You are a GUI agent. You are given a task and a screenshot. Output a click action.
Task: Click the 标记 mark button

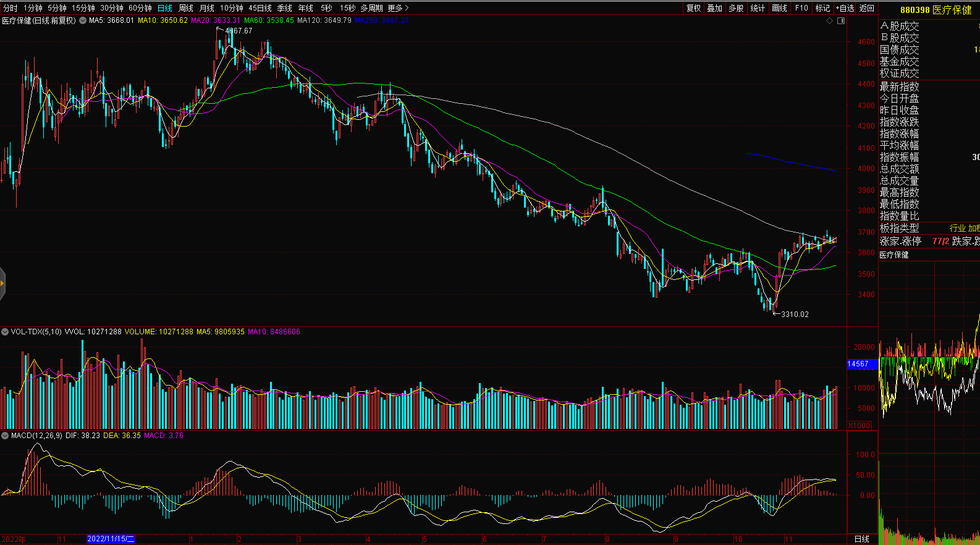822,8
